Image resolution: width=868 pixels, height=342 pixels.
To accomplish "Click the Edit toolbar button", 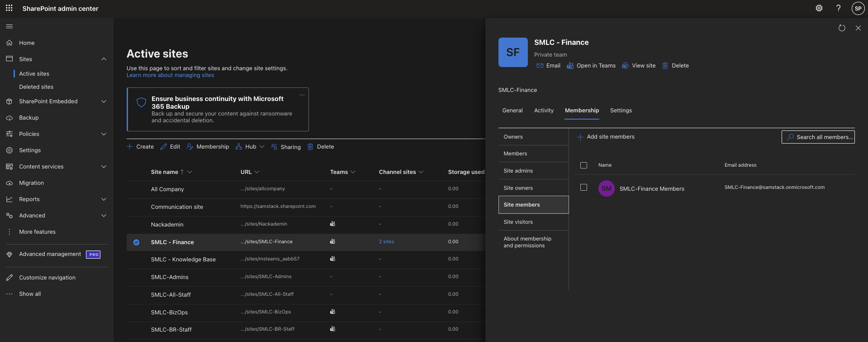I will tap(170, 147).
